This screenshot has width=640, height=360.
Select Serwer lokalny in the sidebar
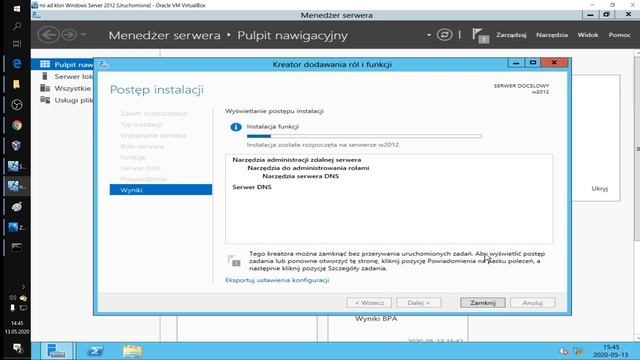[x=63, y=76]
